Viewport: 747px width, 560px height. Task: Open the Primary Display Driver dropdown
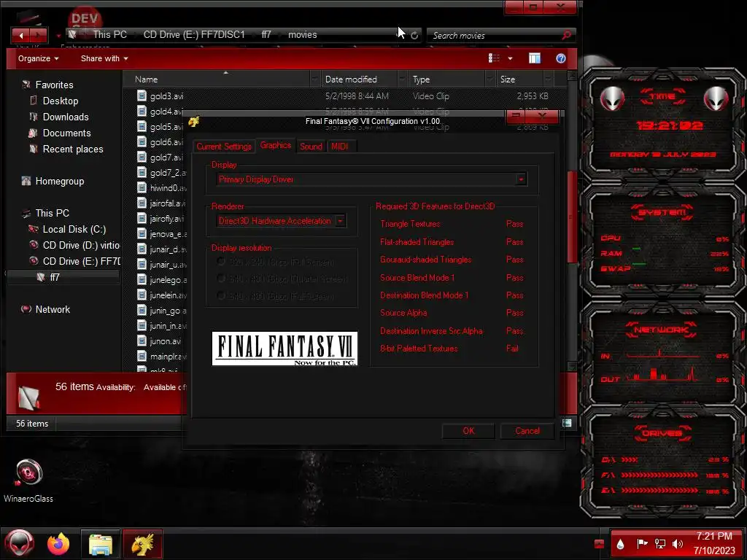click(x=521, y=179)
